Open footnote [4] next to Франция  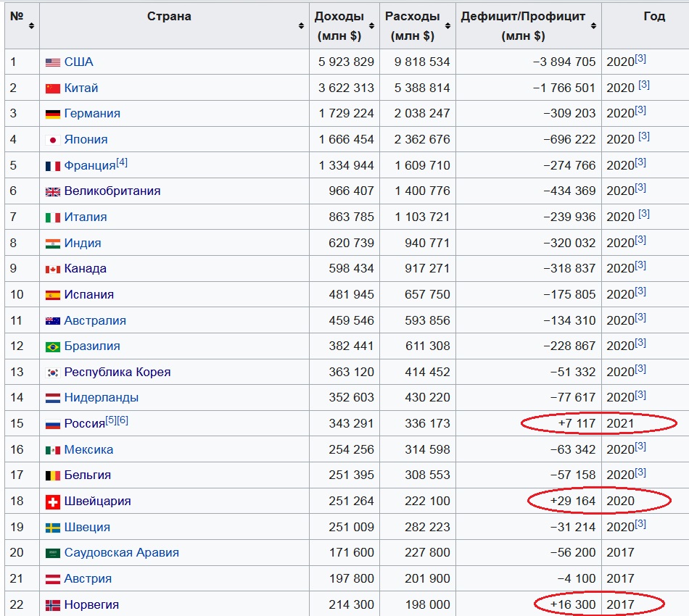pyautogui.click(x=122, y=162)
